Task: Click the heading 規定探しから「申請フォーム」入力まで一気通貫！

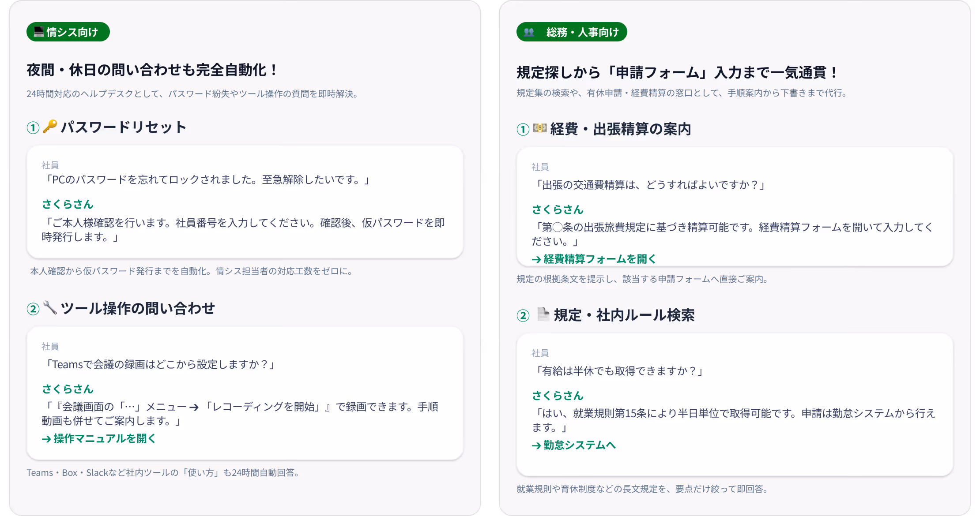Action: pos(678,72)
